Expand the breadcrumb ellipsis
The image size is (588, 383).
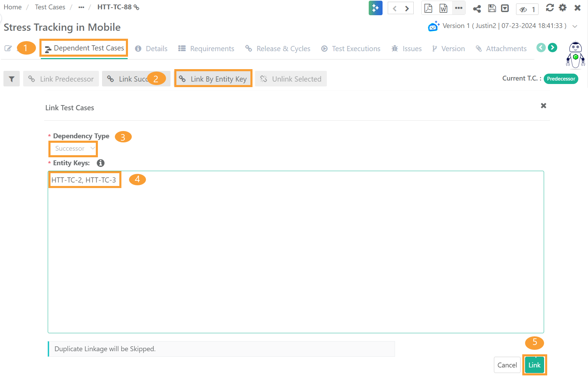[x=81, y=7]
